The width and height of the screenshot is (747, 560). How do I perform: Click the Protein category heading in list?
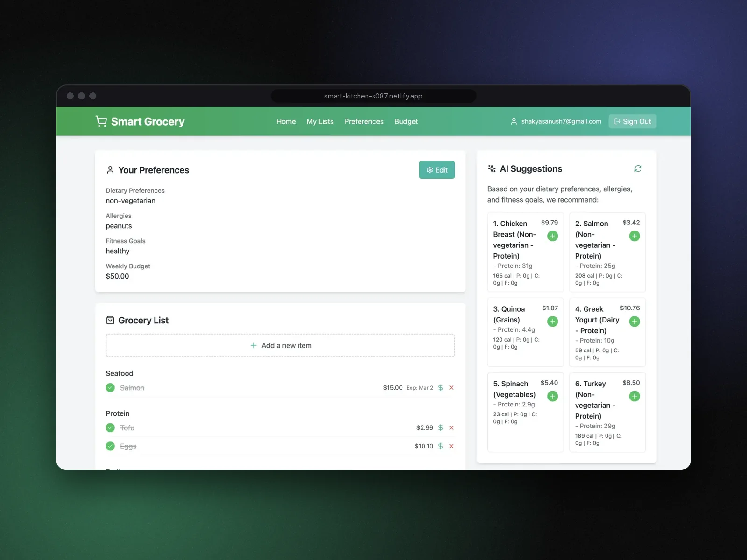118,413
